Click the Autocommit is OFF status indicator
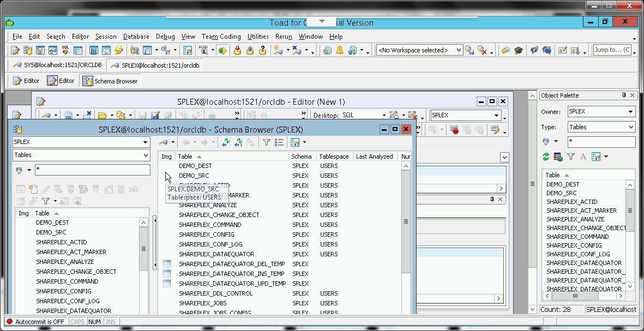This screenshot has height=331, width=644. tap(36, 322)
